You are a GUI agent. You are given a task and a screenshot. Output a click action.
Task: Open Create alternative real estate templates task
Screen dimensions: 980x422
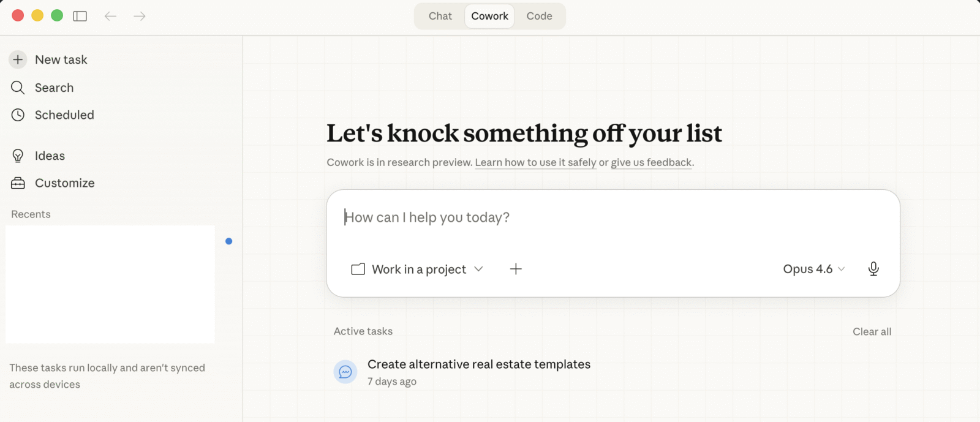[478, 364]
